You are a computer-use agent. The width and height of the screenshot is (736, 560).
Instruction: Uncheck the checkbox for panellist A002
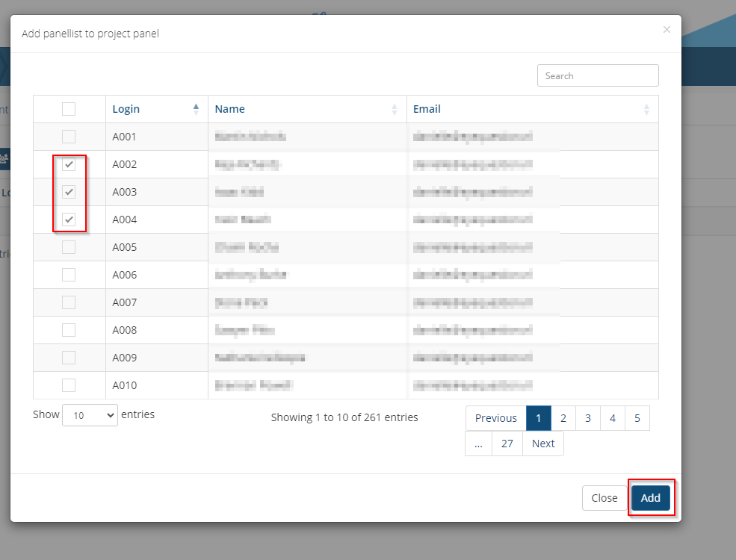69,164
